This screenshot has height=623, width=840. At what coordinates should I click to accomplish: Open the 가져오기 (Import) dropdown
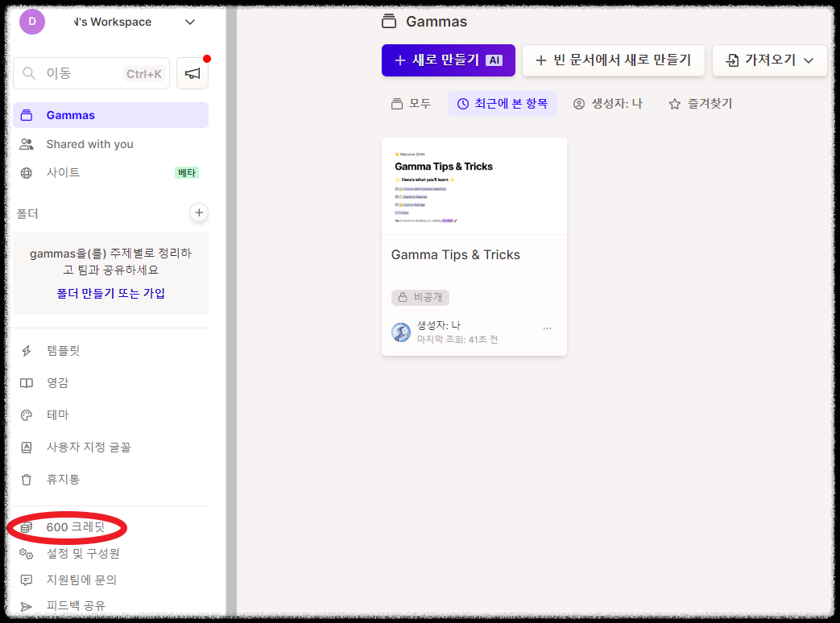click(x=769, y=60)
